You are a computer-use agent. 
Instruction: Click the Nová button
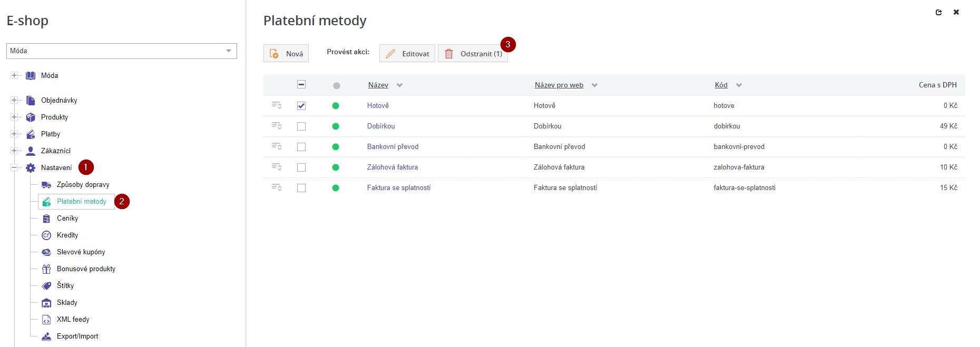click(286, 54)
